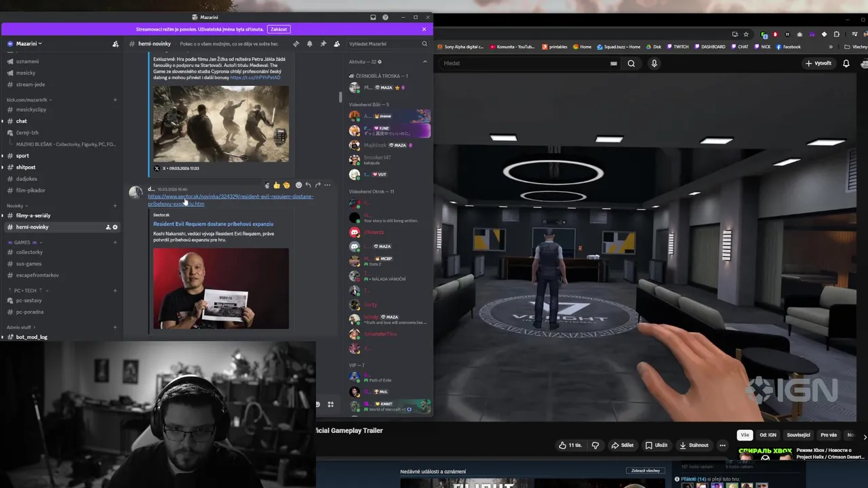The height and width of the screenshot is (488, 868).
Task: Select the Související filter chip
Action: [798, 435]
